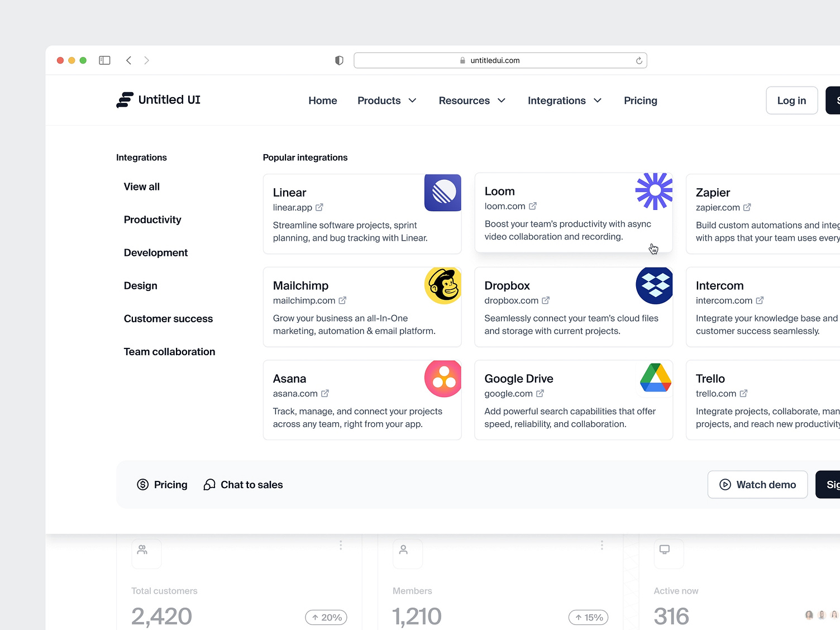Image resolution: width=840 pixels, height=630 pixels.
Task: Open the Trello integration card title
Action: [x=710, y=379]
